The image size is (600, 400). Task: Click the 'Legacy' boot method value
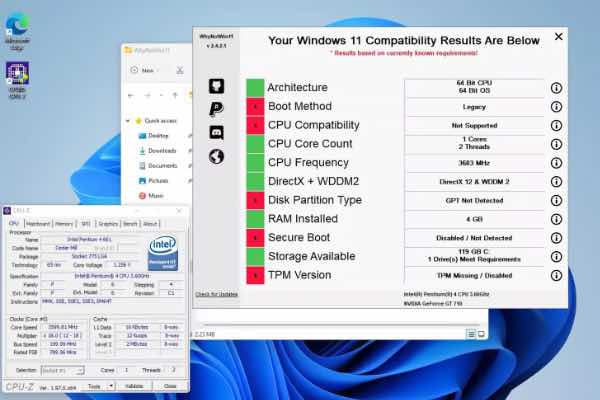point(474,107)
